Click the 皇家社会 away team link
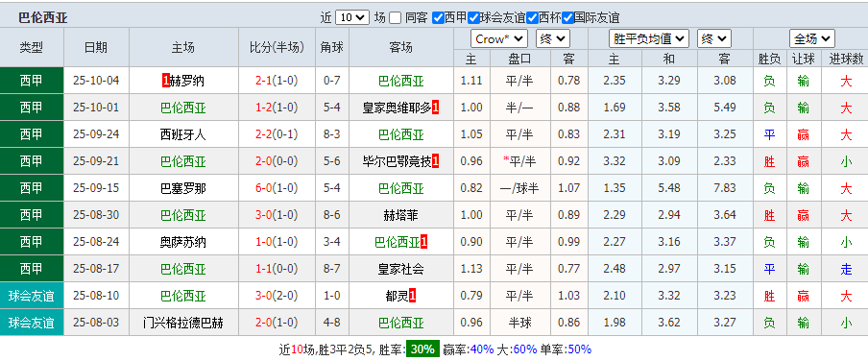Screen dimensions: 868x361 (400, 269)
